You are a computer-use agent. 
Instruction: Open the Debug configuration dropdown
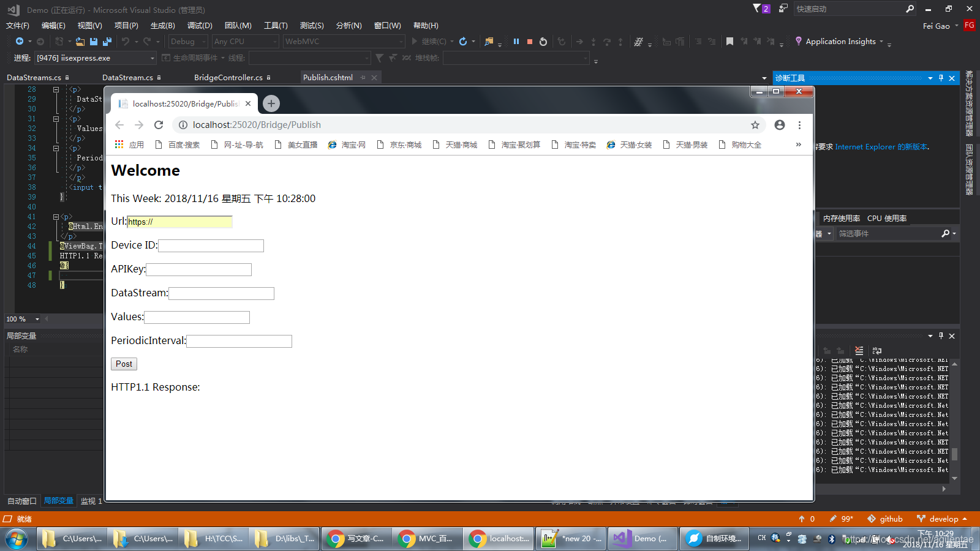coord(188,41)
